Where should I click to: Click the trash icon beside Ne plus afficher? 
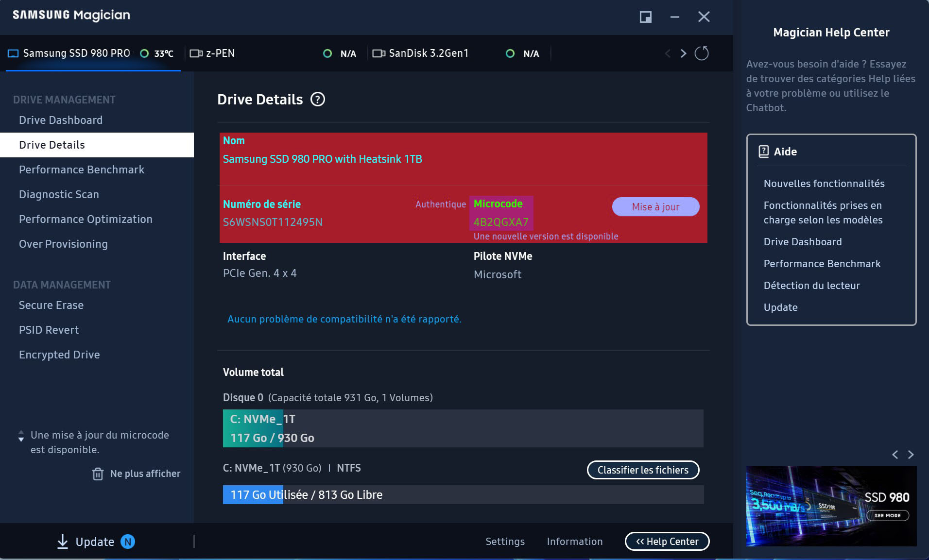point(98,474)
